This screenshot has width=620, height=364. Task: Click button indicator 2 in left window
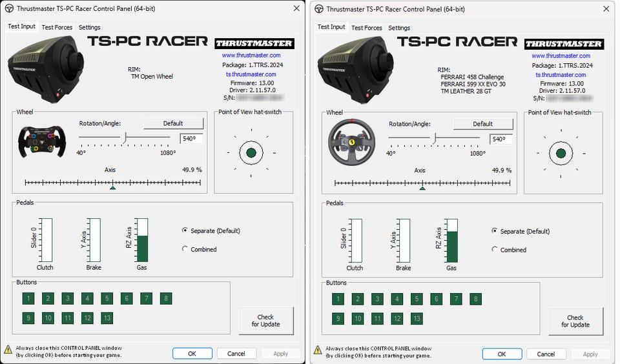(48, 298)
